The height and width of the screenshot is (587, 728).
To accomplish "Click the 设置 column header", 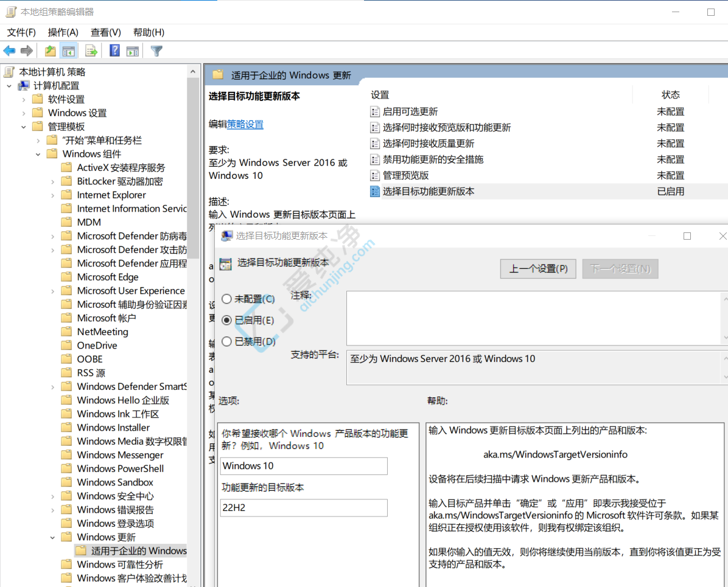I will [x=380, y=95].
